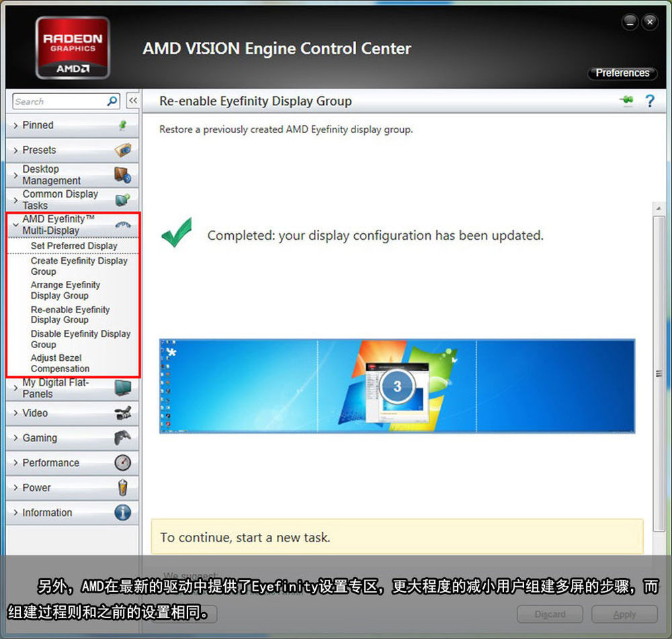Image resolution: width=672 pixels, height=639 pixels.
Task: Click the Power battery icon
Action: (123, 487)
